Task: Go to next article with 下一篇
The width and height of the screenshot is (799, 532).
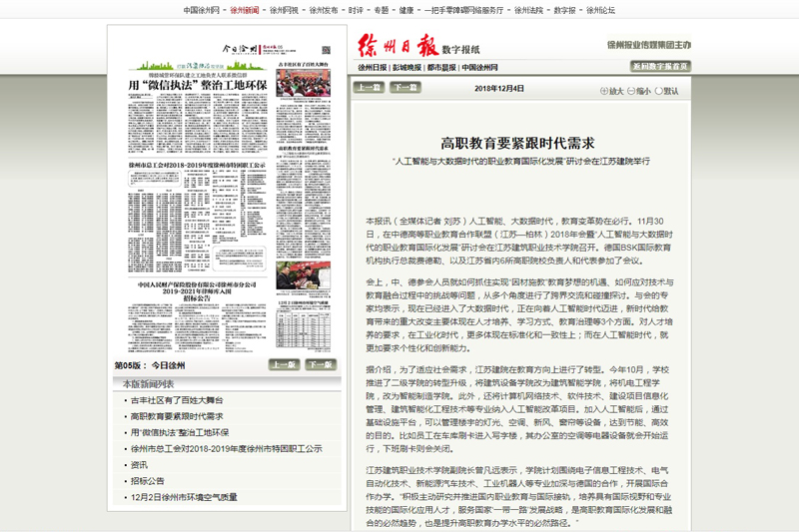Action: click(403, 88)
